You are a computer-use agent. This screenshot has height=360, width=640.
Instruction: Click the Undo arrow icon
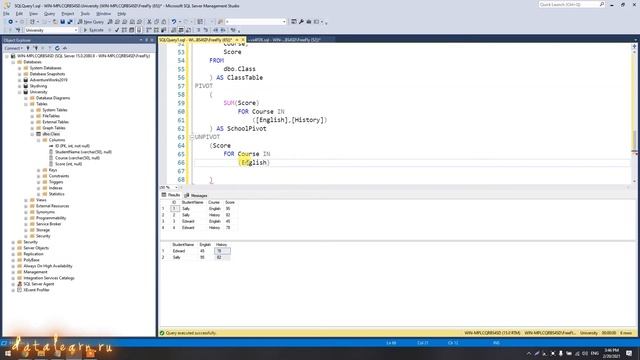(x=174, y=22)
